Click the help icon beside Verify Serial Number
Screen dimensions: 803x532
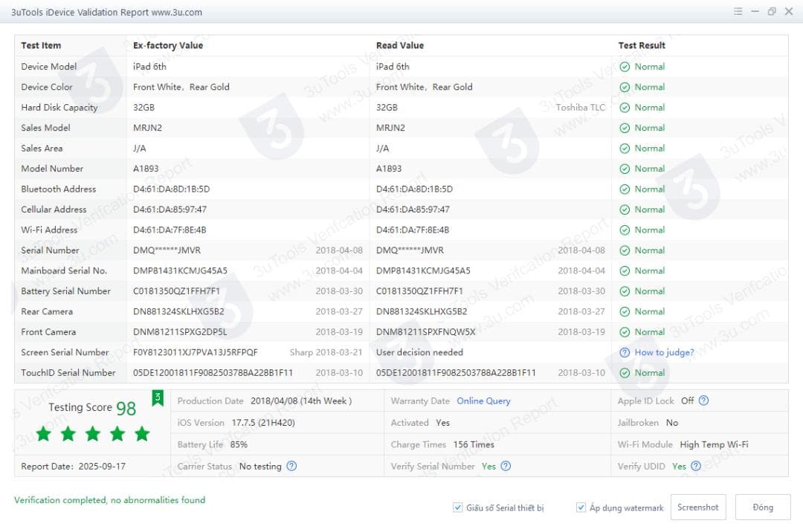504,466
